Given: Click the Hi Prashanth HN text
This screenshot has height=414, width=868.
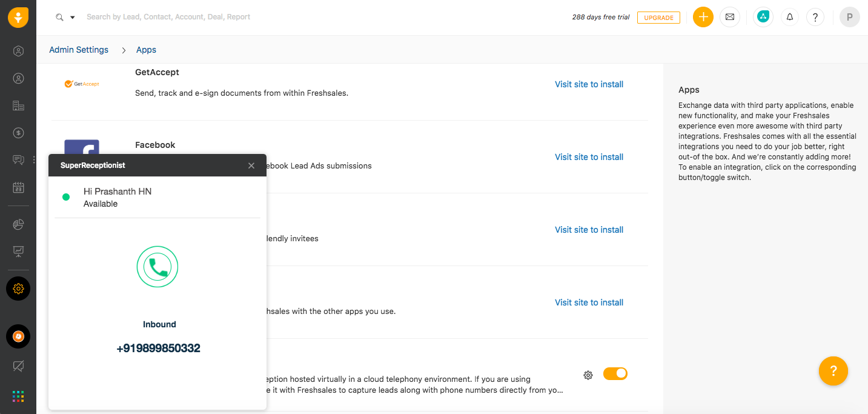Looking at the screenshot, I should (x=118, y=192).
